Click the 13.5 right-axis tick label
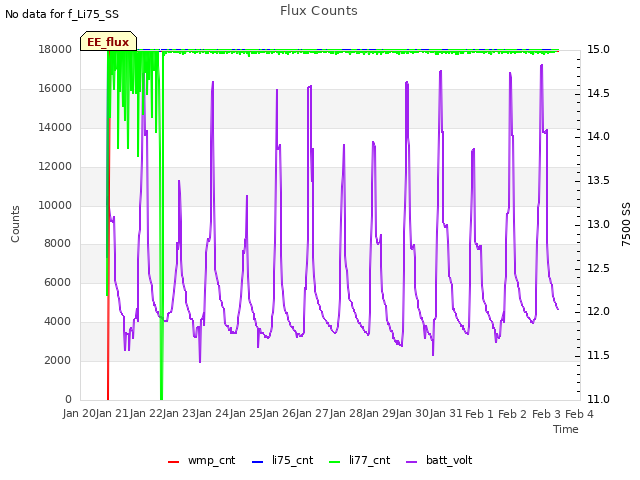The width and height of the screenshot is (640, 480). (x=598, y=180)
